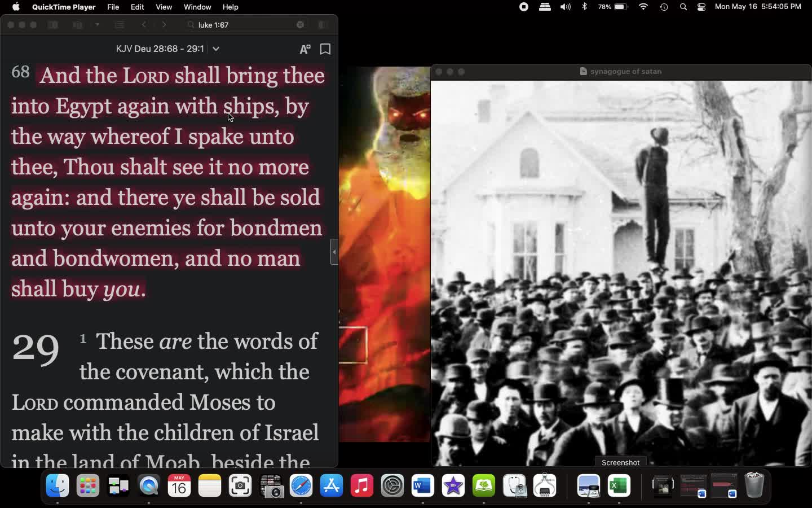
Task: Open the Bluetooth menu bar icon
Action: tap(585, 7)
